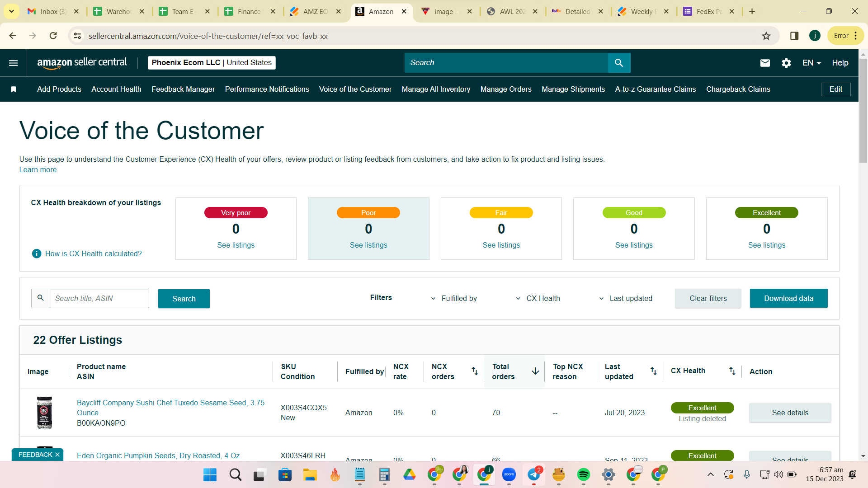The height and width of the screenshot is (488, 868).
Task: Close the FEEDBACK widget
Action: 57,455
